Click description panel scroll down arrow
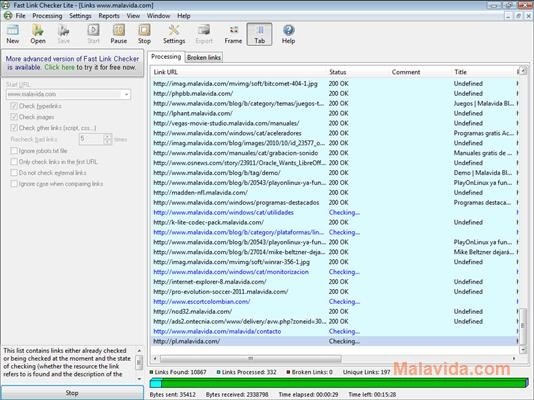Image resolution: width=534 pixels, height=400 pixels. click(x=139, y=379)
